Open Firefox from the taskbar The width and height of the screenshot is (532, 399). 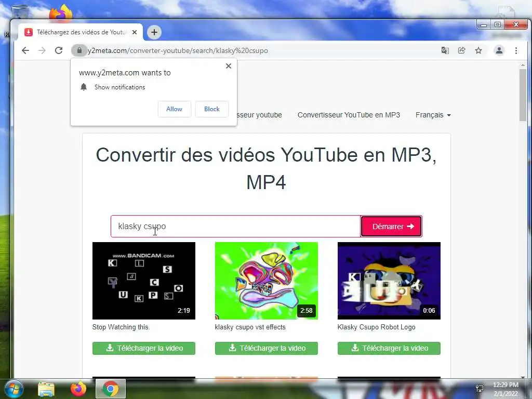(x=78, y=389)
